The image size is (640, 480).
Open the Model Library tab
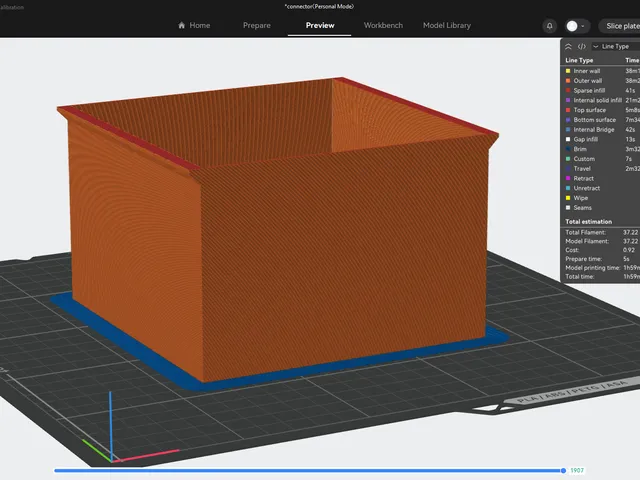[447, 25]
